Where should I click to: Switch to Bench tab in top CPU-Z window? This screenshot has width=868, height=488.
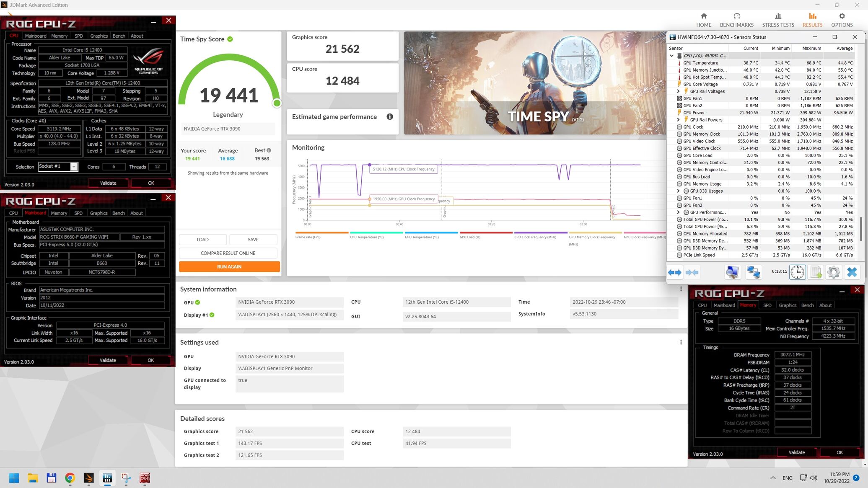click(x=119, y=36)
